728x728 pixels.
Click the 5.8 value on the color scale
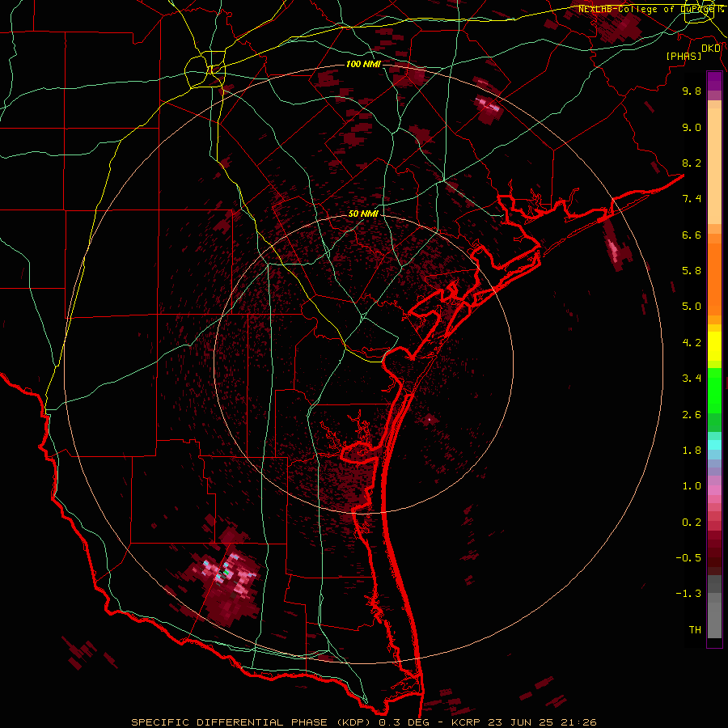coord(692,271)
